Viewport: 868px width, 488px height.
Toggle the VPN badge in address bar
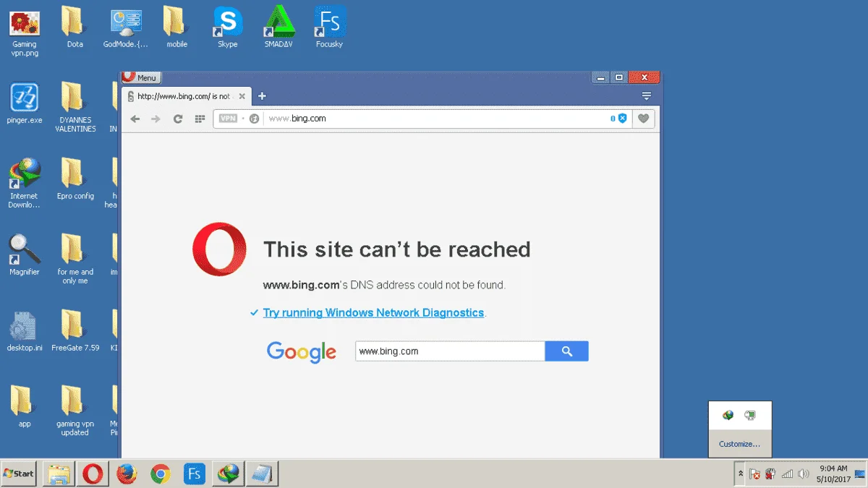(x=228, y=119)
